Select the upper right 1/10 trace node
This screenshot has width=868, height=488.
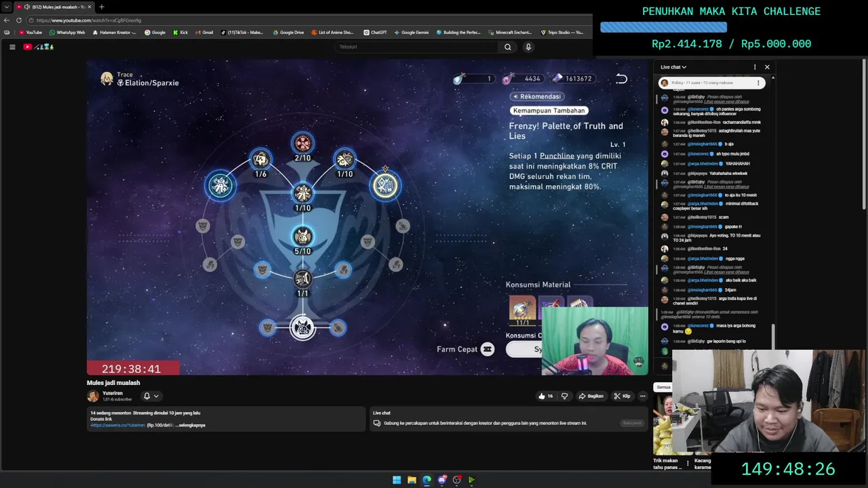(x=345, y=160)
